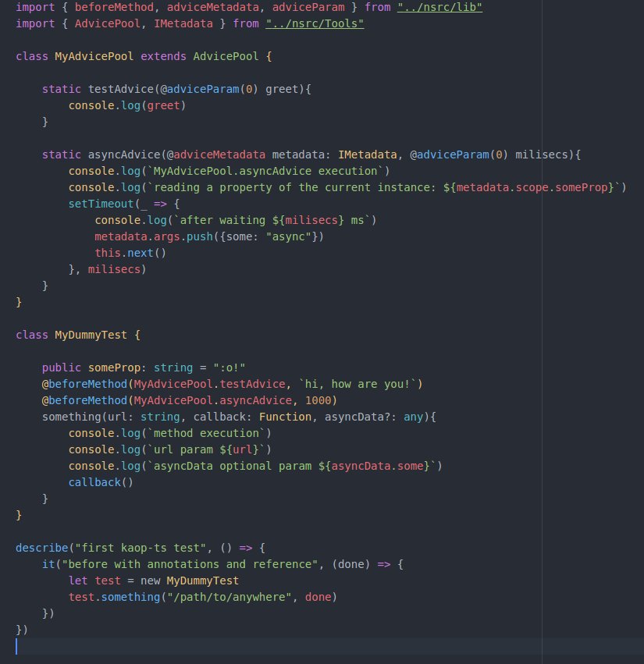Click the "../nsrc/lib" import path
Screen dimensions: 644x664
click(439, 7)
